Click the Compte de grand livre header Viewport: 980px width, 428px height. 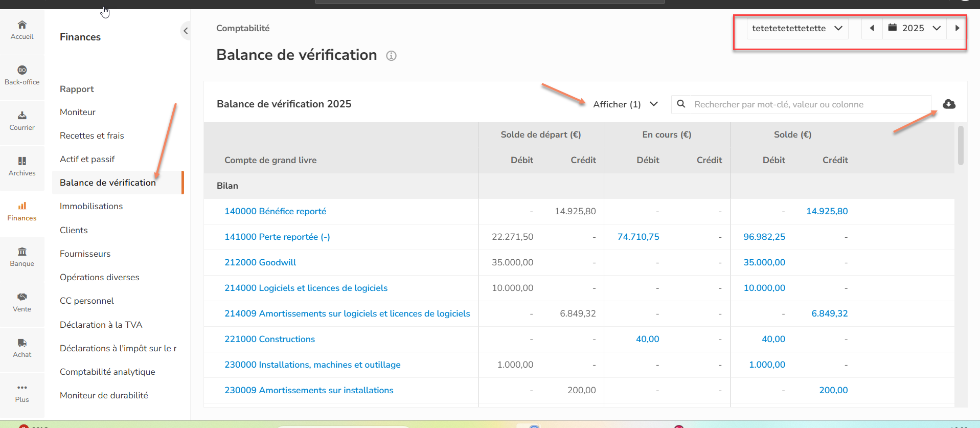[x=270, y=160]
